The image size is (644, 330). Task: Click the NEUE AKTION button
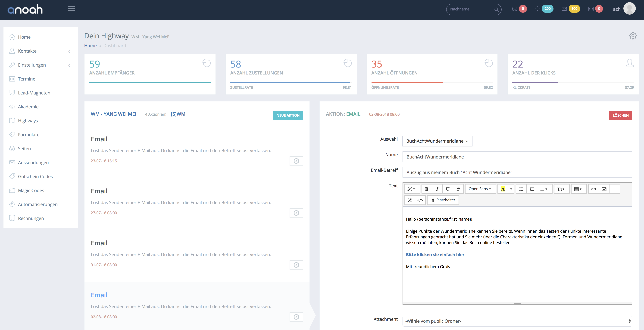(288, 115)
